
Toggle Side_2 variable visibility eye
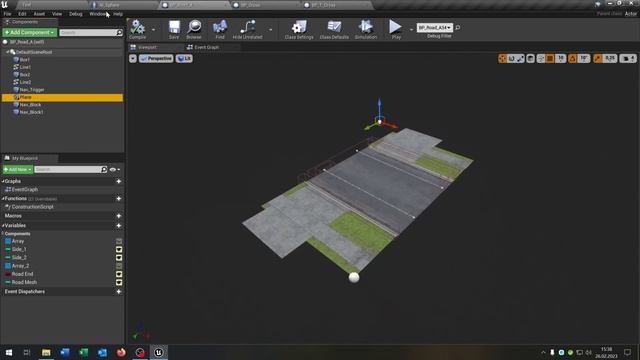tap(119, 258)
